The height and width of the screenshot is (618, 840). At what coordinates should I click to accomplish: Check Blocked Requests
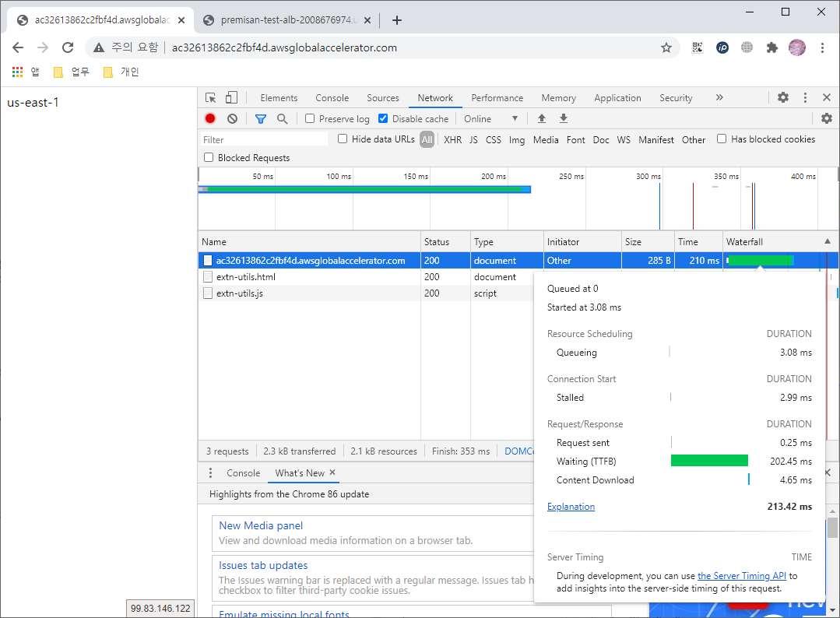209,157
